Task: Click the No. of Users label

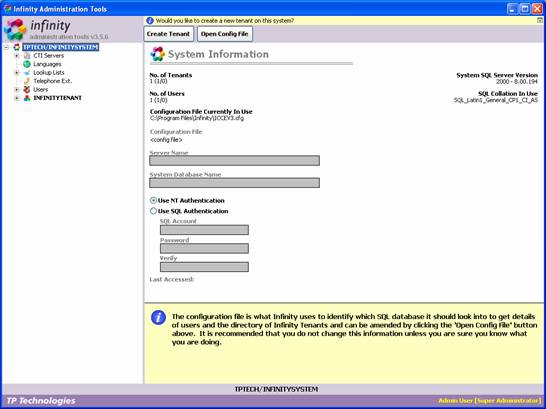Action: (x=167, y=94)
